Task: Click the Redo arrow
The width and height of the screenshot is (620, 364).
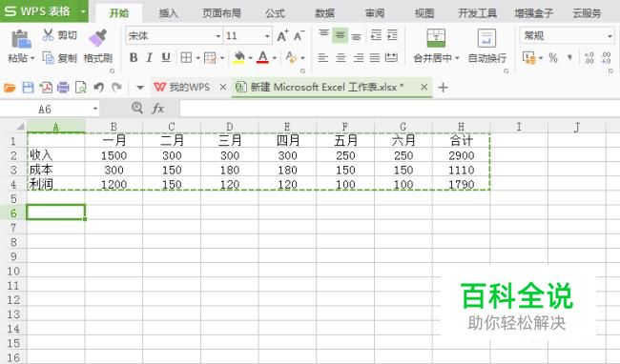Action: 116,88
